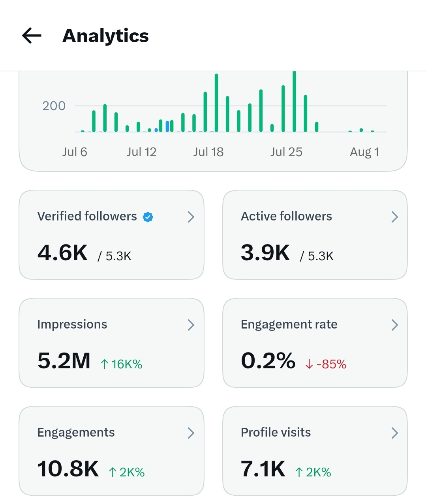The width and height of the screenshot is (426, 504).
Task: Click the blue verified badge icon
Action: coord(148,217)
